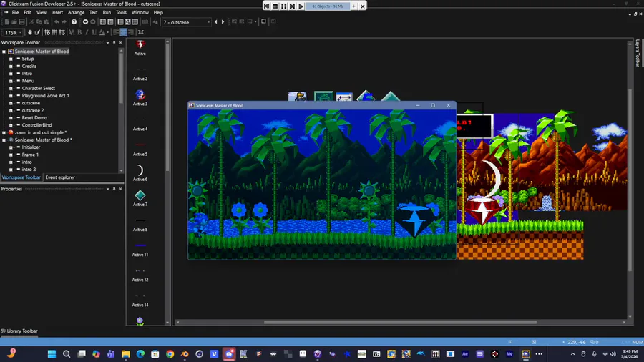Switch to the Event explorer tab

(x=60, y=177)
